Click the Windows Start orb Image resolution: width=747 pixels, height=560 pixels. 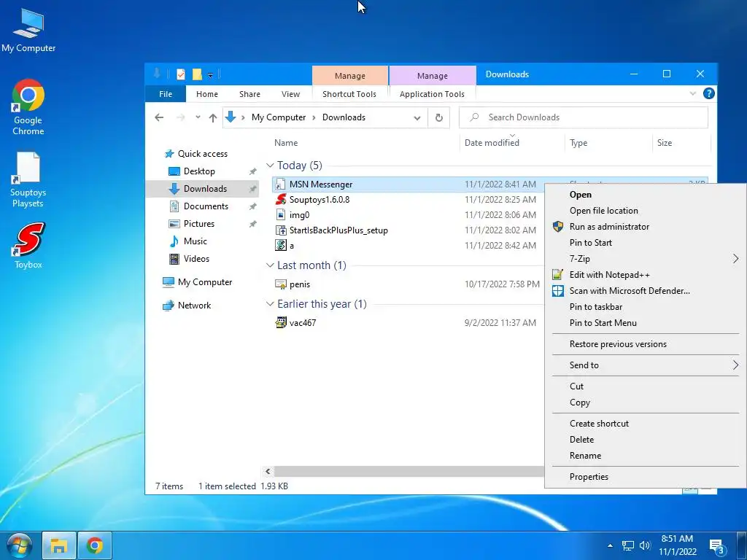(x=19, y=545)
